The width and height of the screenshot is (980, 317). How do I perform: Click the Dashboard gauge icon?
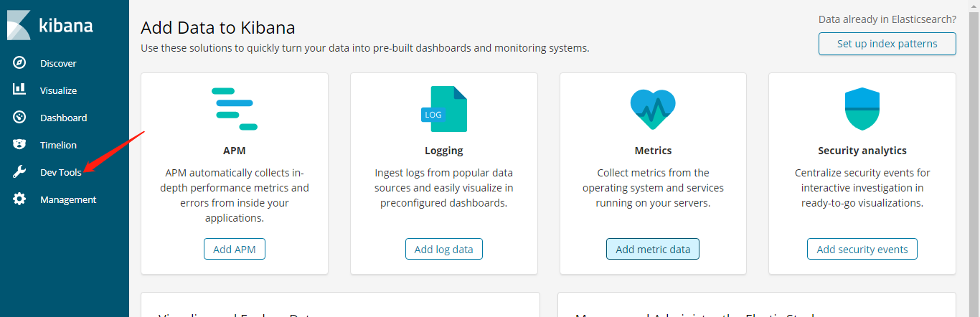[x=20, y=117]
